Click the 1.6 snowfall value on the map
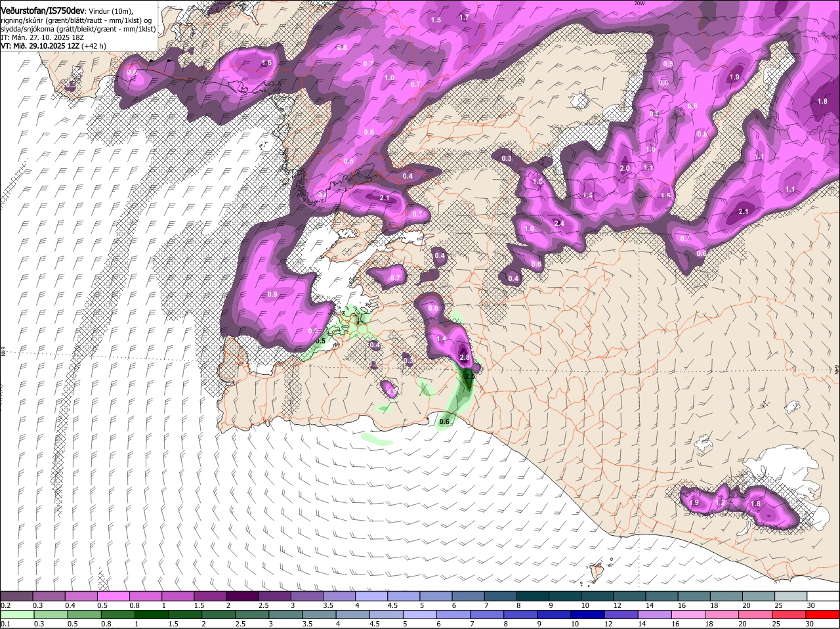Image resolution: width=840 pixels, height=629 pixels. (x=266, y=63)
